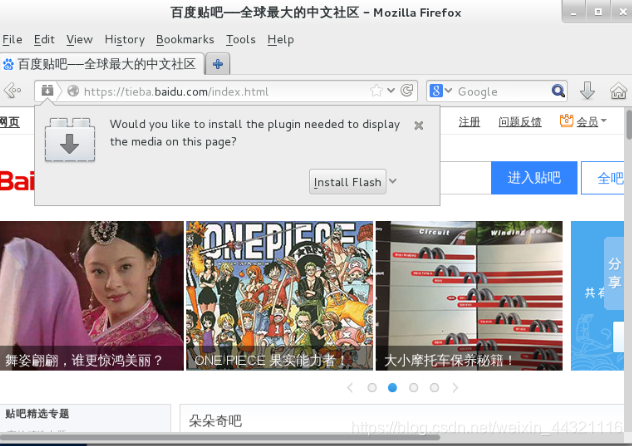Click the blue 进入贴吧 button

(534, 178)
